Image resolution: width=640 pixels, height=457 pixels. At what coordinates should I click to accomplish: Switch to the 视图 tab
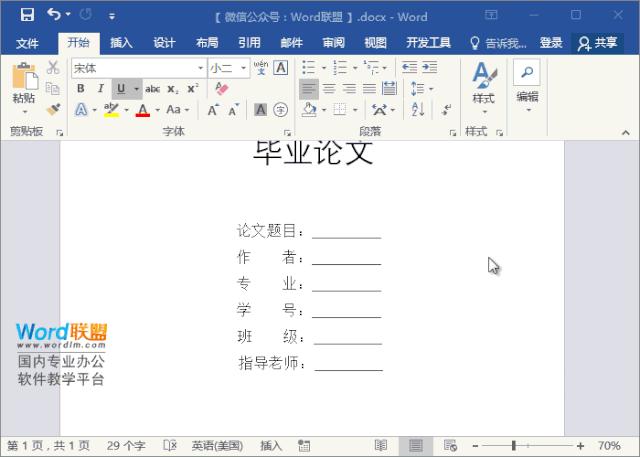point(375,42)
